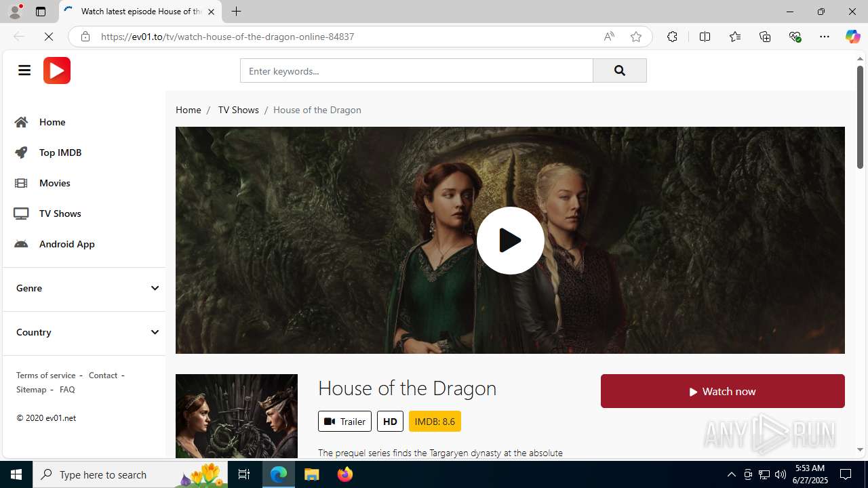
Task: View site information lock icon
Action: 85,37
